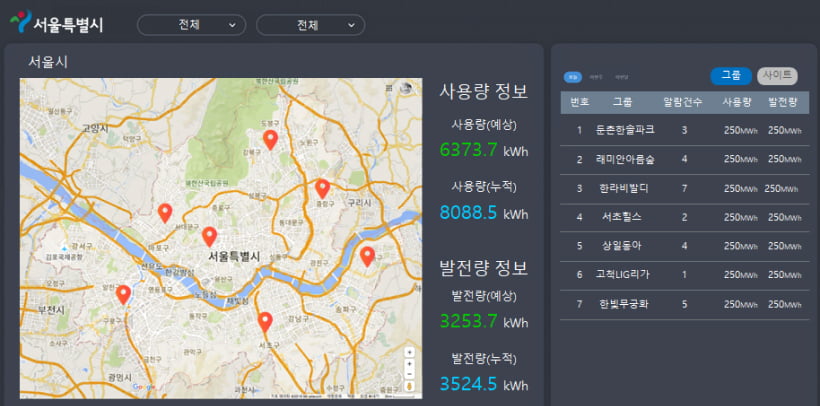
Task: Click the map pin near 도봉구
Action: point(270,140)
